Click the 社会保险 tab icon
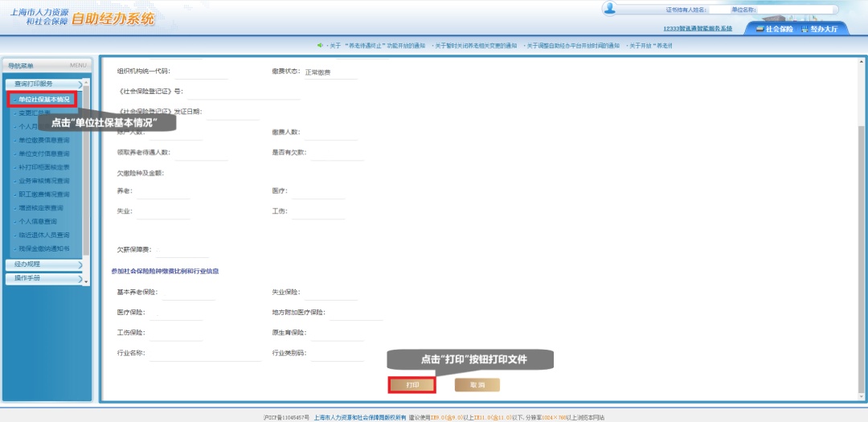 759,29
